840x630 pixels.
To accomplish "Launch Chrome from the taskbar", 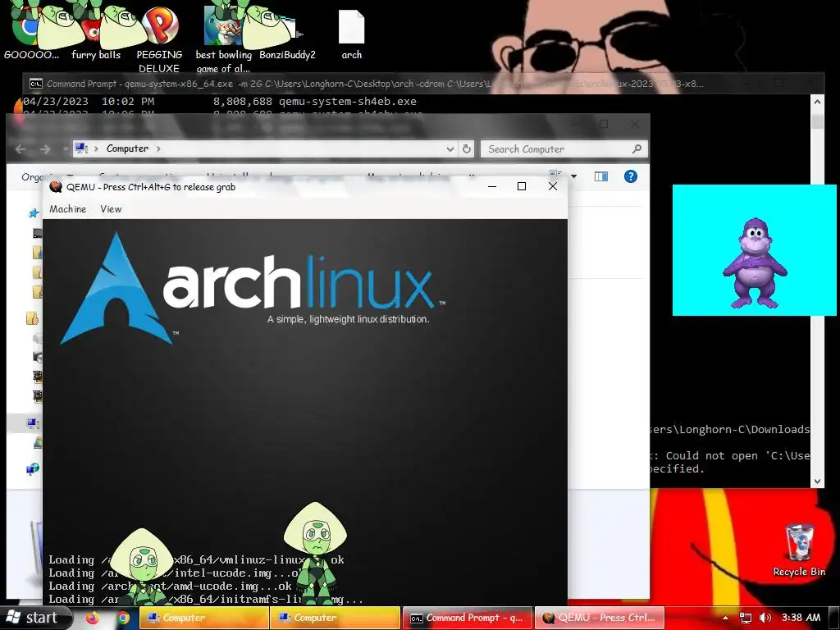I will [123, 618].
